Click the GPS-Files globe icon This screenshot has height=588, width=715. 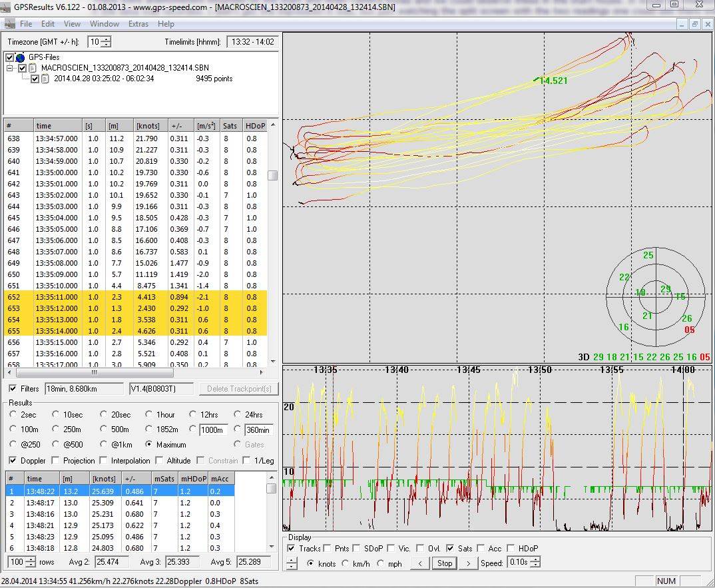pyautogui.click(x=20, y=58)
